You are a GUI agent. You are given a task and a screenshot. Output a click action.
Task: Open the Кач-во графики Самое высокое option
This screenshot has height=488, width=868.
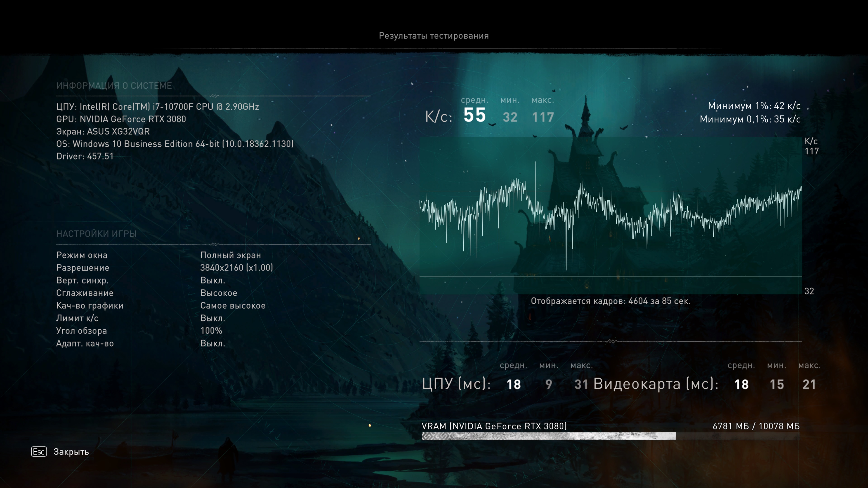[233, 305]
